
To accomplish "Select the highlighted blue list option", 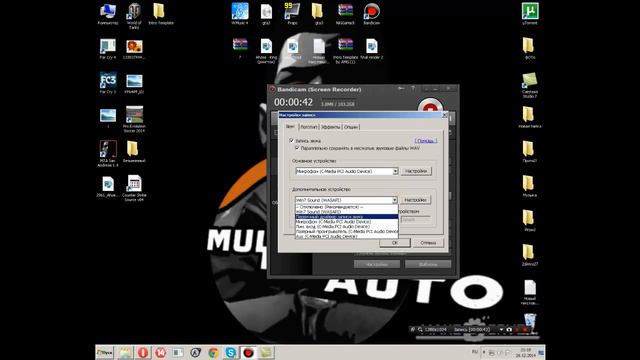I will click(346, 217).
